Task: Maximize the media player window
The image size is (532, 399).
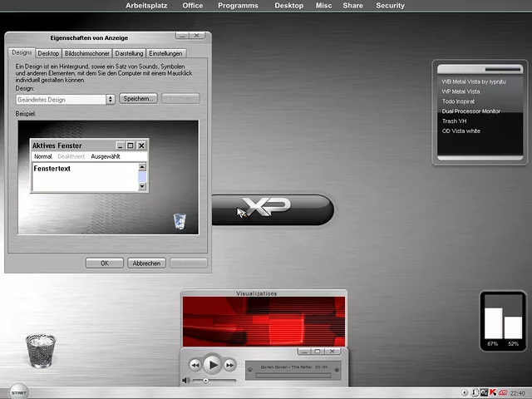Action: click(318, 352)
